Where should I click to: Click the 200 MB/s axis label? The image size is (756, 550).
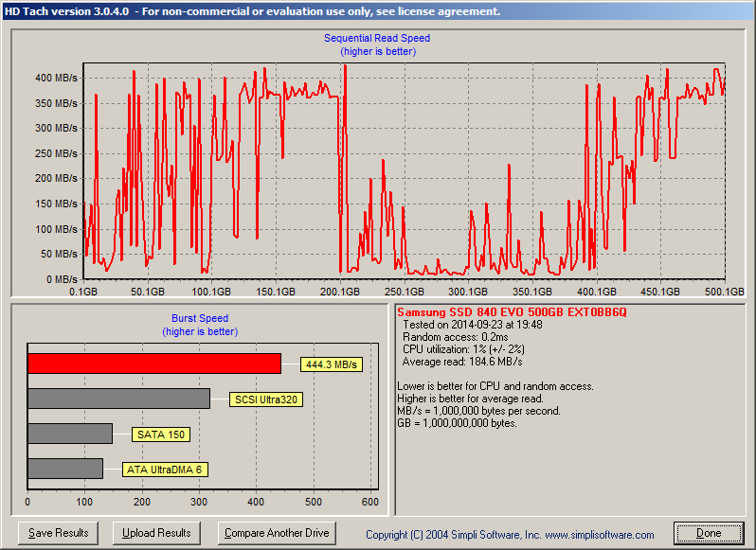pyautogui.click(x=57, y=179)
